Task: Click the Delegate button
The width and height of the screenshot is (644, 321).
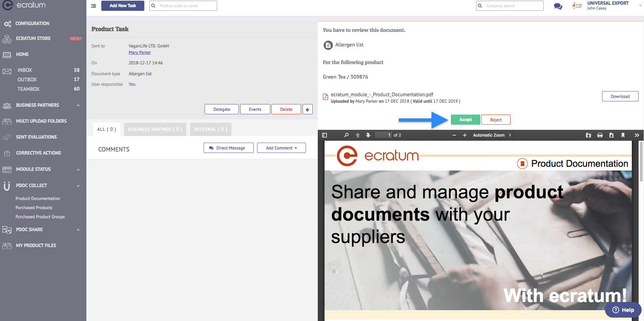Action: [222, 109]
